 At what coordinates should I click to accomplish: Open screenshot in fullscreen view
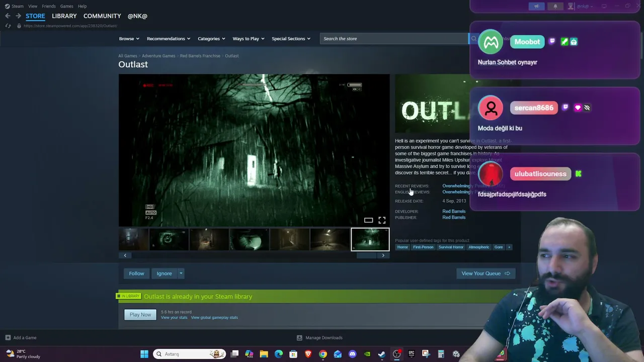click(382, 220)
